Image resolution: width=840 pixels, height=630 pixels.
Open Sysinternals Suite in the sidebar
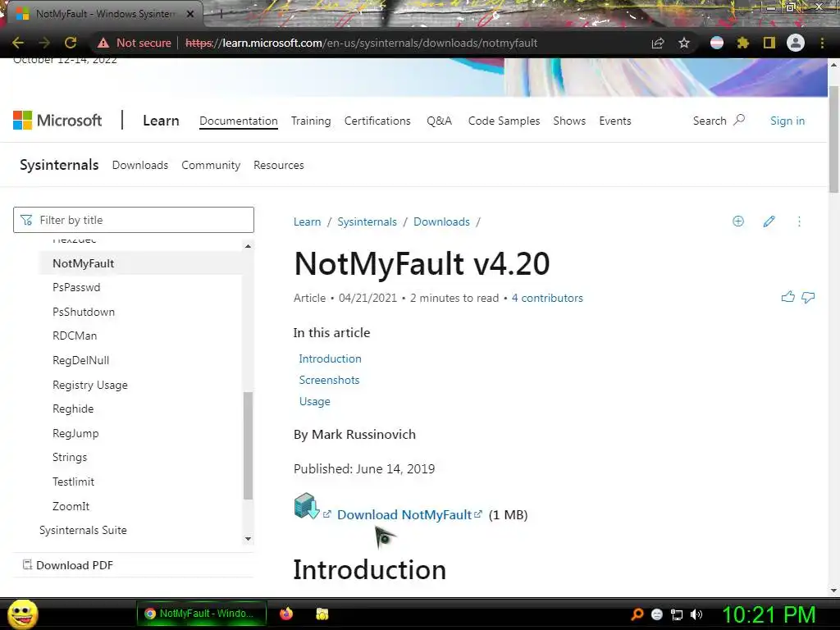pyautogui.click(x=83, y=531)
